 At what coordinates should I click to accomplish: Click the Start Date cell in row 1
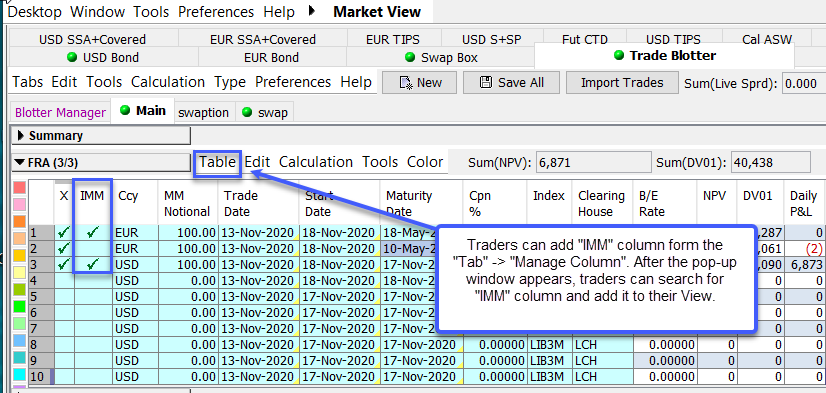339,232
